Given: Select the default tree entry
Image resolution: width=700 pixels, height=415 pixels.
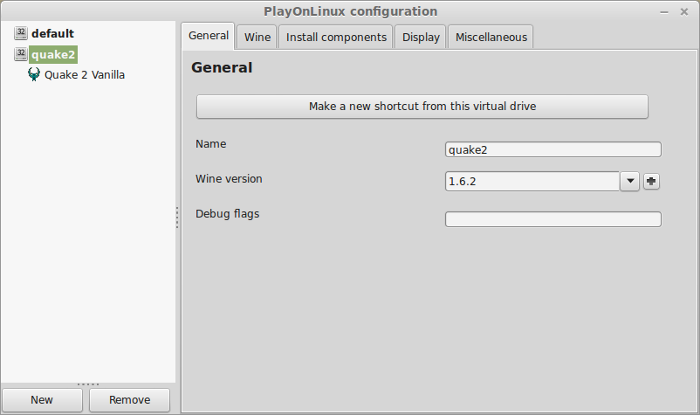Looking at the screenshot, I should (x=53, y=33).
